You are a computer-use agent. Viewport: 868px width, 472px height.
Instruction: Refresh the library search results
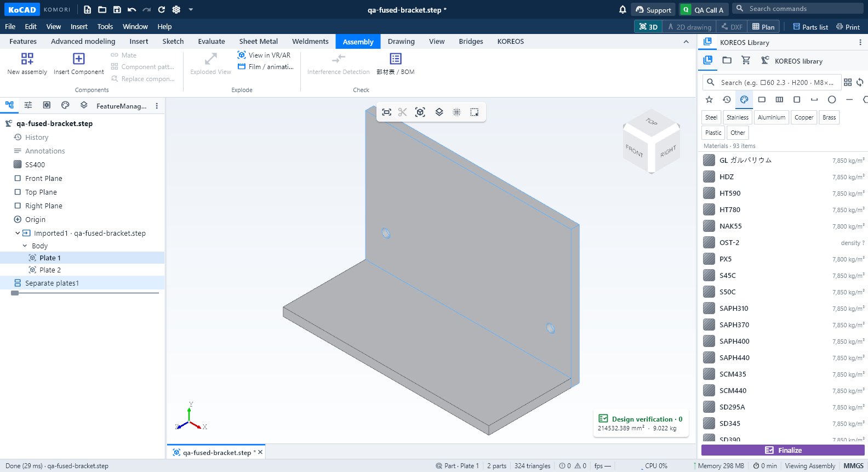[860, 82]
